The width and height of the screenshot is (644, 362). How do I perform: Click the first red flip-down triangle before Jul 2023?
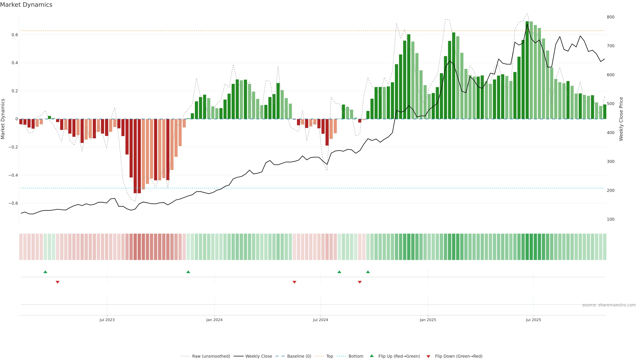58,282
